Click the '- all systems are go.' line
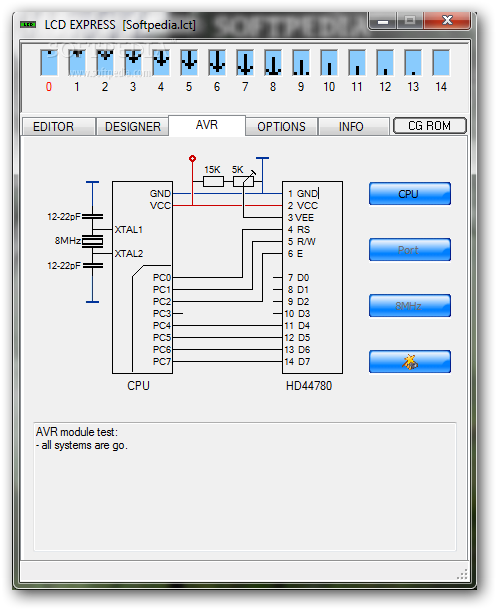 (82, 445)
